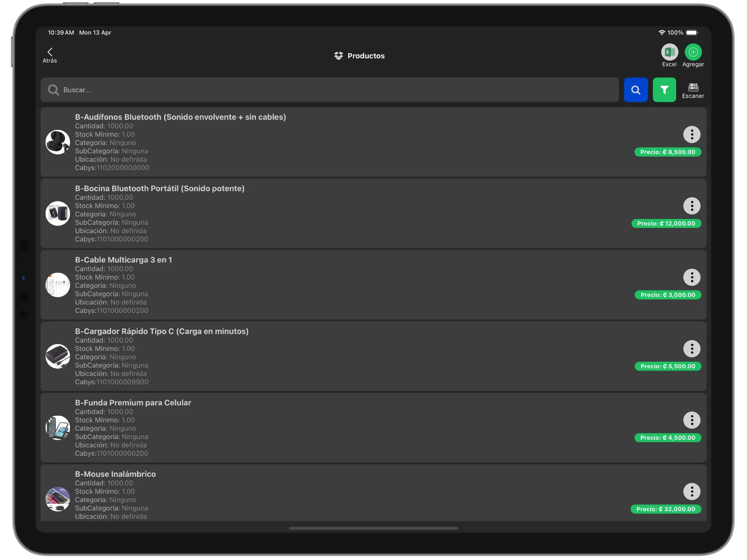Tap the Precio badge showing ₡8,500.00
The image size is (747, 560).
coord(668,152)
